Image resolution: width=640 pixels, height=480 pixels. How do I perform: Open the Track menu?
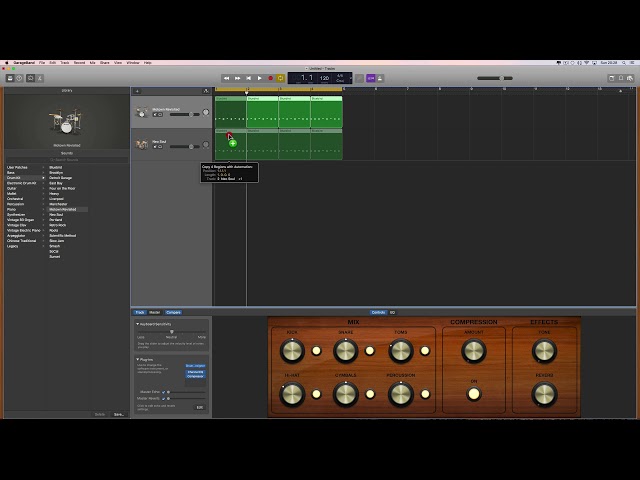(65, 63)
